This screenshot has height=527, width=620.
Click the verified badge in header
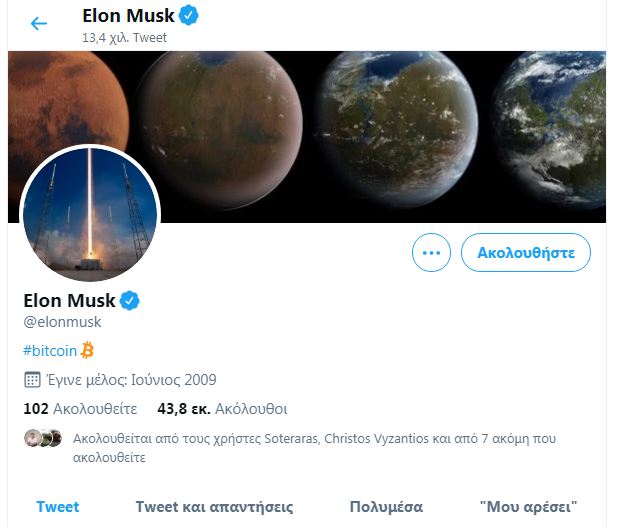(189, 16)
